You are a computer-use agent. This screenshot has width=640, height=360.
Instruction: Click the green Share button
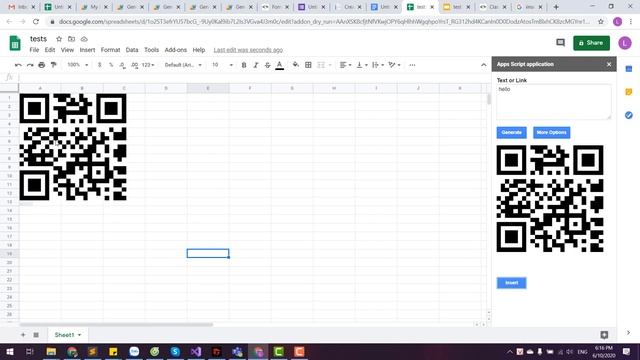[591, 43]
